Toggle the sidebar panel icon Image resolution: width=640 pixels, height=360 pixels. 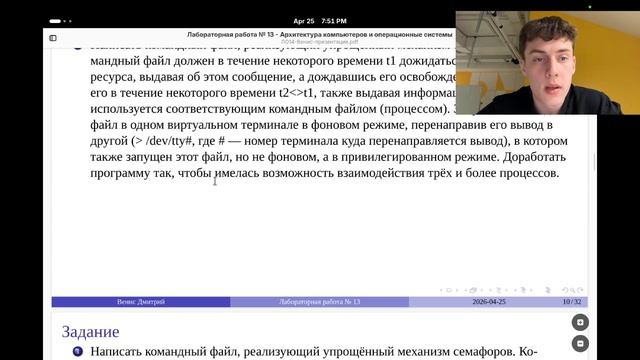coord(53,38)
